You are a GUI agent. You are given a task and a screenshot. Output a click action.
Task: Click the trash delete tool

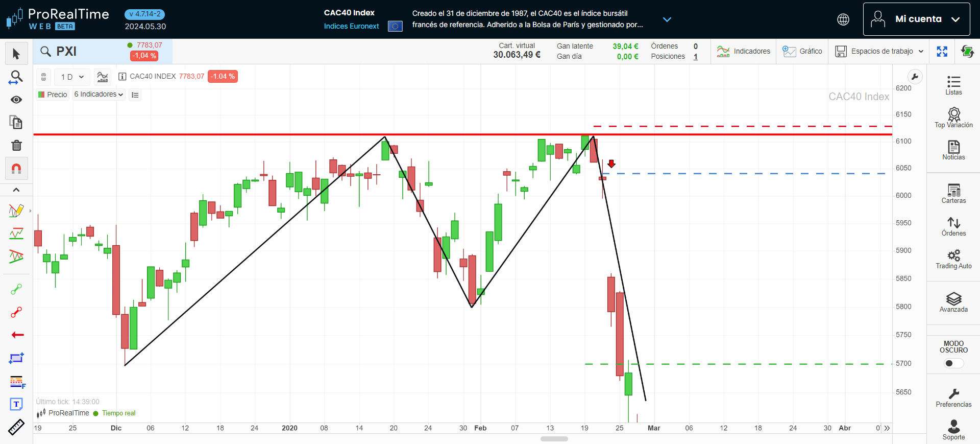click(16, 146)
